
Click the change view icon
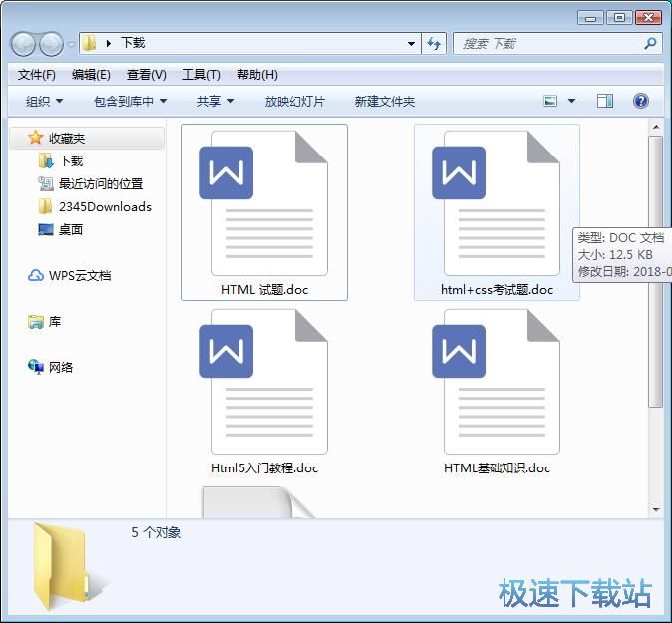pyautogui.click(x=550, y=101)
